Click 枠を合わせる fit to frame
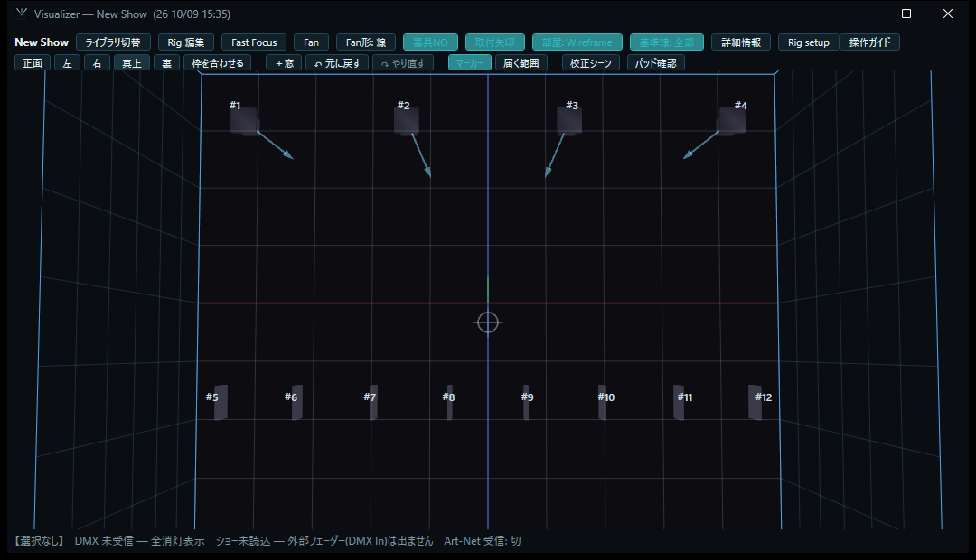Screen dimensions: 976x560 (218, 63)
